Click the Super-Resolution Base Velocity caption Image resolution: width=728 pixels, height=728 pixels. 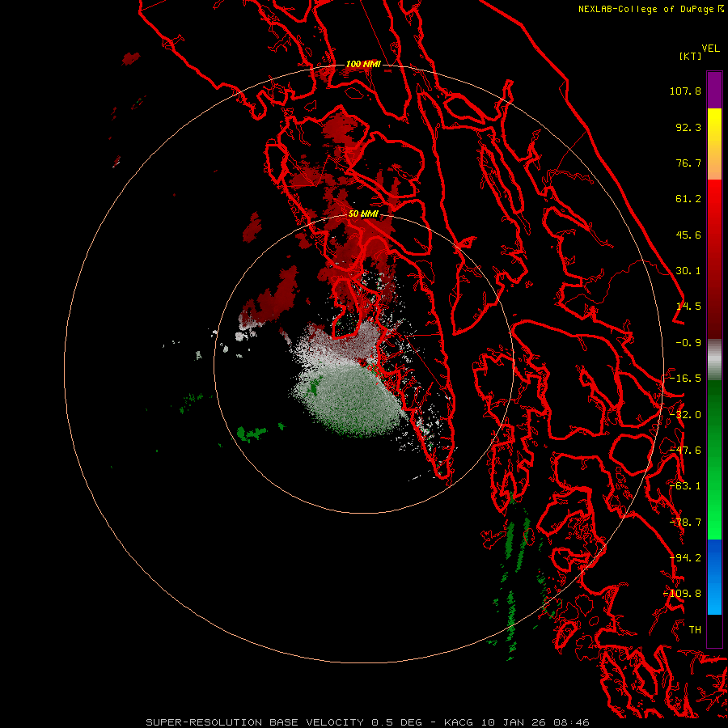coord(367,722)
